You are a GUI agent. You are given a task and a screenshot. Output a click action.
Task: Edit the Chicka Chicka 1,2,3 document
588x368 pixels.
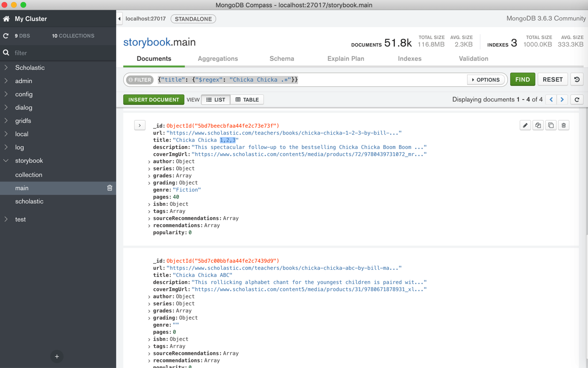(525, 125)
